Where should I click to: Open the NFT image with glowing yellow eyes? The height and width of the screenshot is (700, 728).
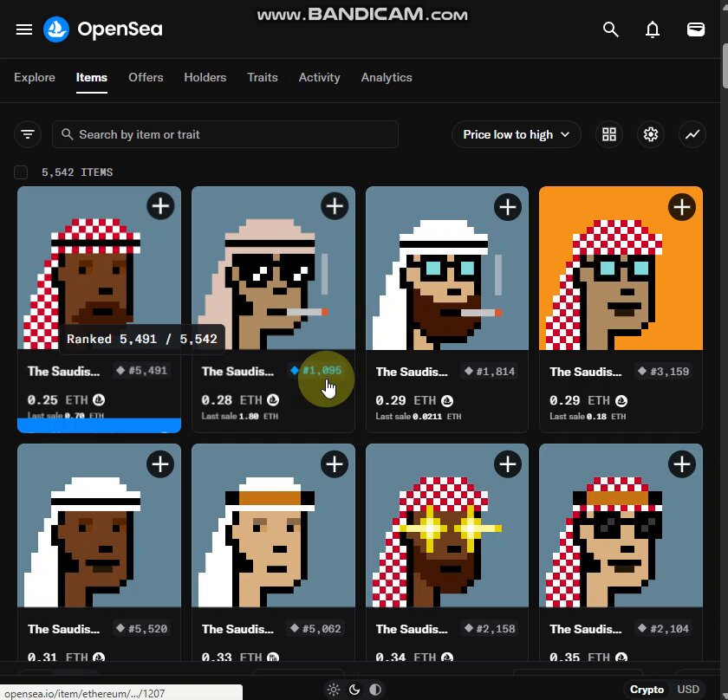tap(447, 526)
